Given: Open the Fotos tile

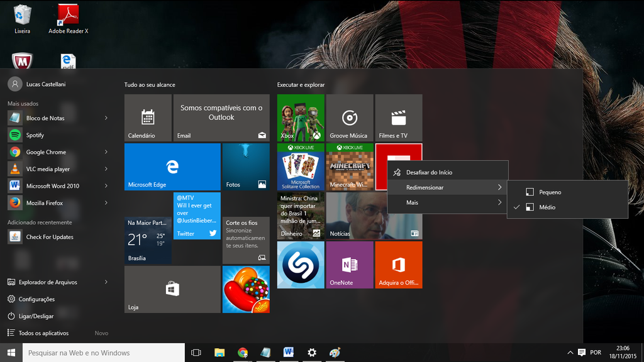Looking at the screenshot, I should click(x=246, y=167).
